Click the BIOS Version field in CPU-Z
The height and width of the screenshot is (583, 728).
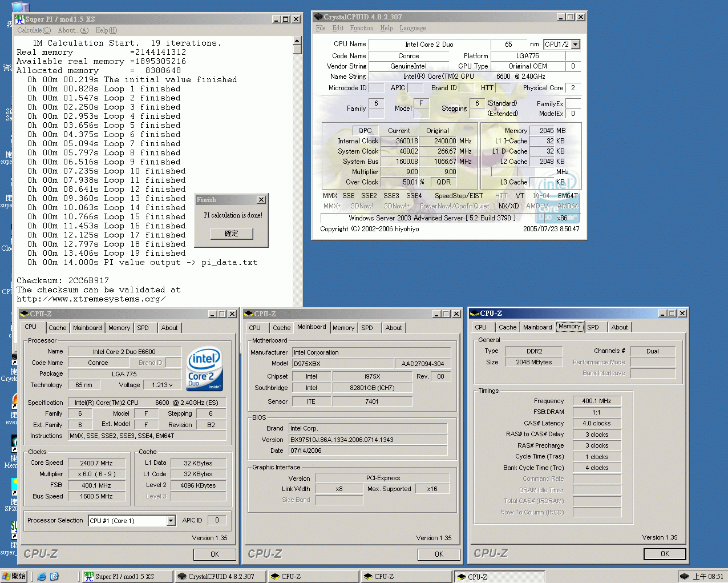click(x=368, y=440)
